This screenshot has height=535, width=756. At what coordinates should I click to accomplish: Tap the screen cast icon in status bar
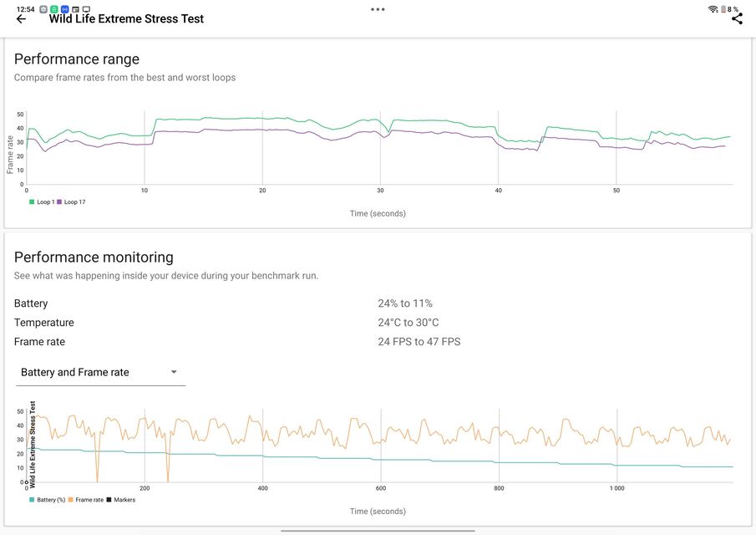click(x=85, y=9)
